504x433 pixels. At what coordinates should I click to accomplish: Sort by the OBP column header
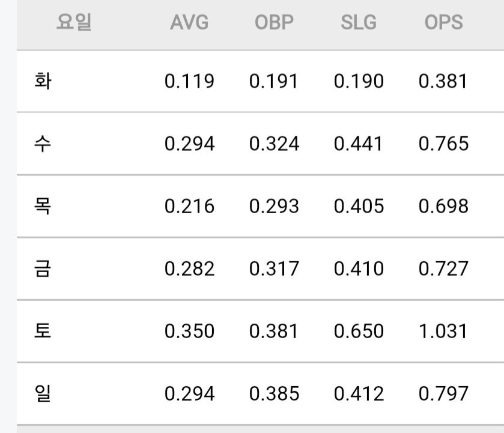pos(274,22)
